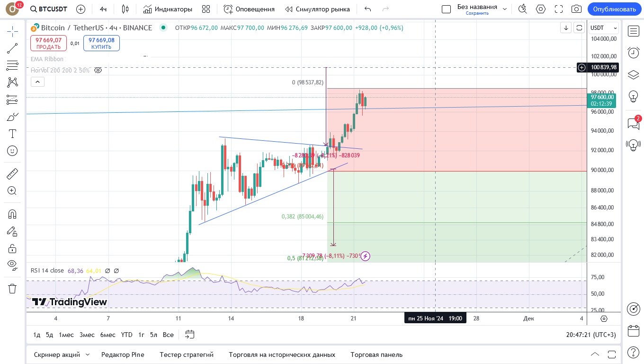Take a chart snapshot with camera icon

576,9
